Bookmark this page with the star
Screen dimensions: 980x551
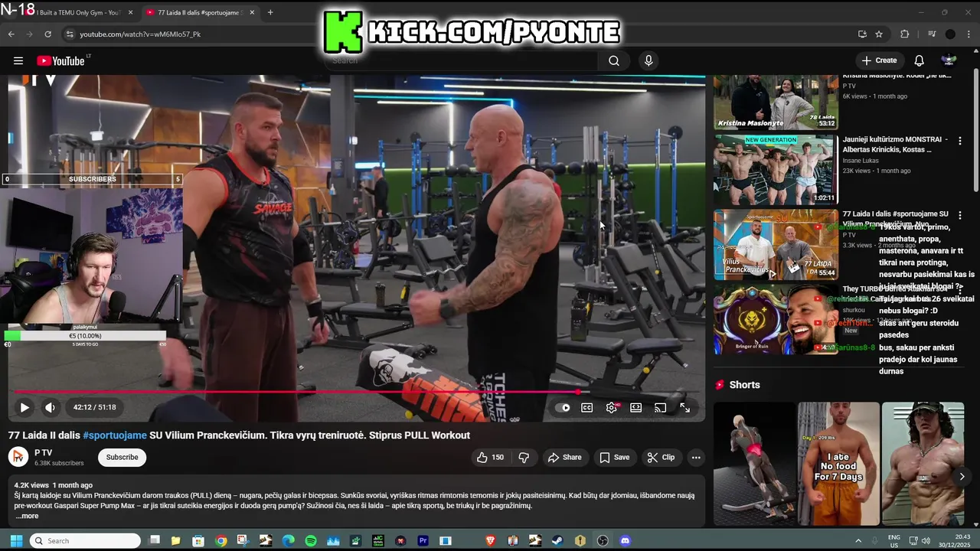(x=879, y=34)
